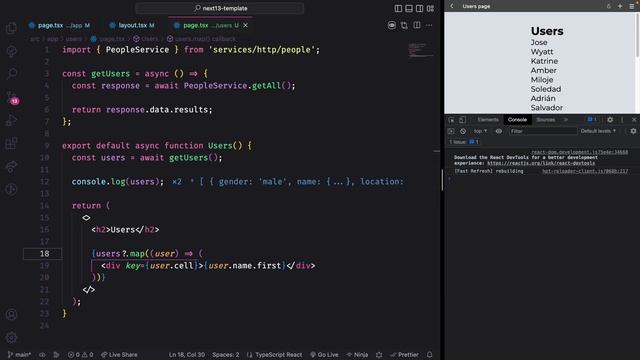Click next13-template command center search
Screen dimensions: 640x360
pyautogui.click(x=220, y=8)
